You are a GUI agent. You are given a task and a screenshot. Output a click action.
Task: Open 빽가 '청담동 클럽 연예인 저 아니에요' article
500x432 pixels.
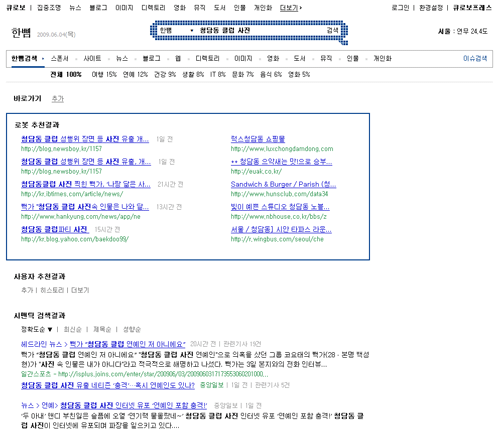(127, 344)
